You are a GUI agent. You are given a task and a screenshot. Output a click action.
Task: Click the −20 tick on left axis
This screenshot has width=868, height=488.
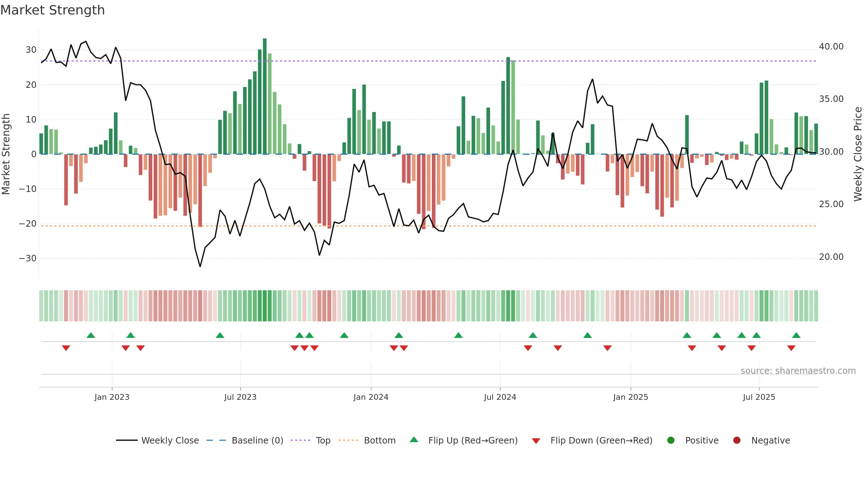[28, 223]
